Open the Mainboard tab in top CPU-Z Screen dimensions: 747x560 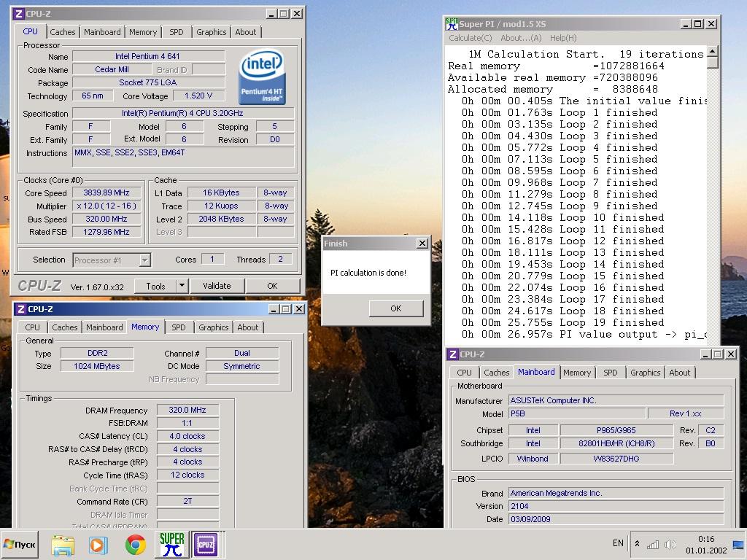pos(102,32)
